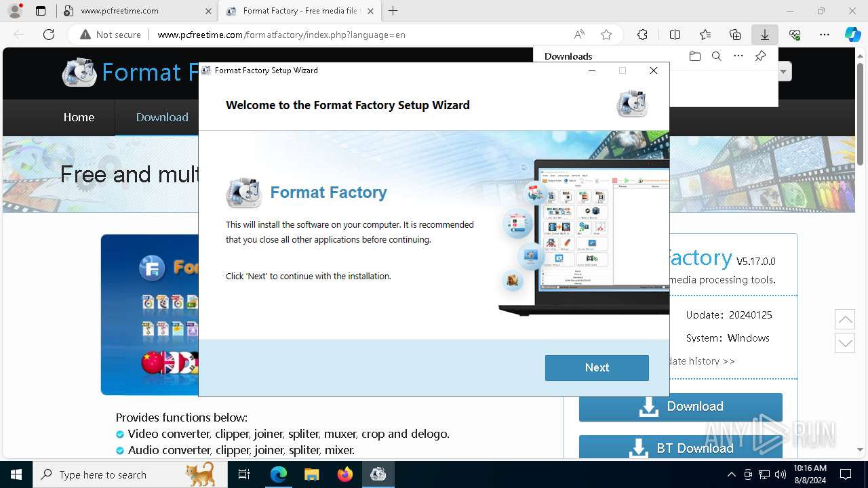
Task: Close the Format Factory Setup Wizard
Action: (654, 70)
